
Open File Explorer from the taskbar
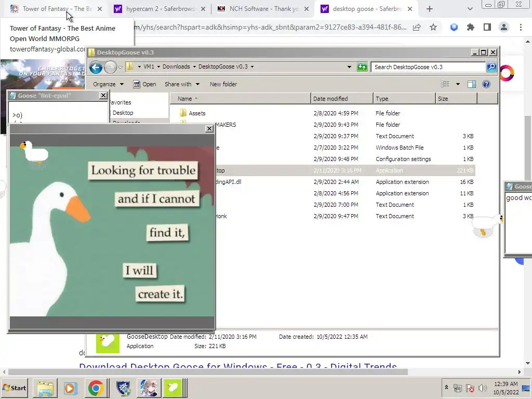[x=45, y=388]
